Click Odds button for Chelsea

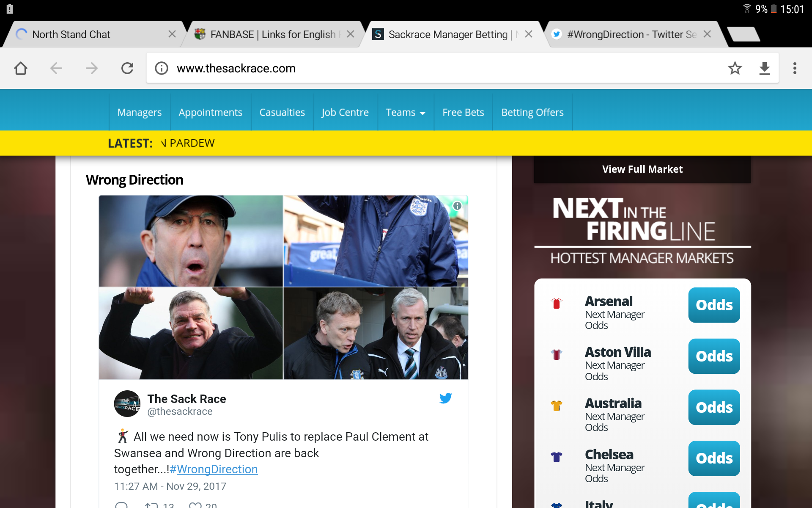pos(714,458)
